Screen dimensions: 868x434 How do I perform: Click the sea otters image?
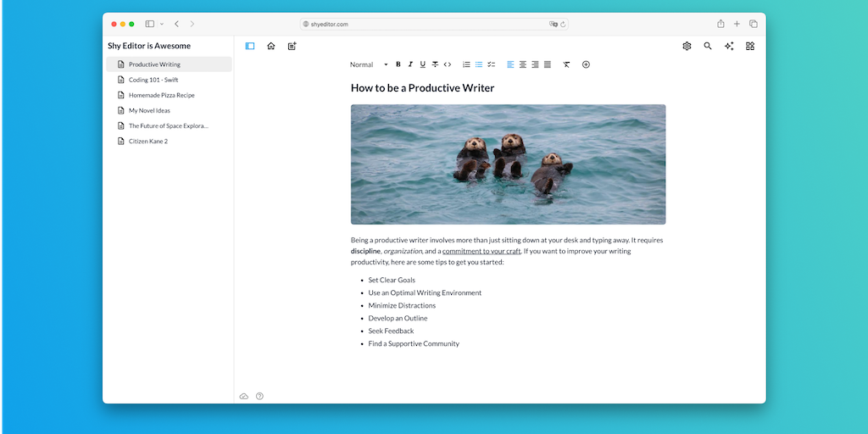tap(508, 164)
